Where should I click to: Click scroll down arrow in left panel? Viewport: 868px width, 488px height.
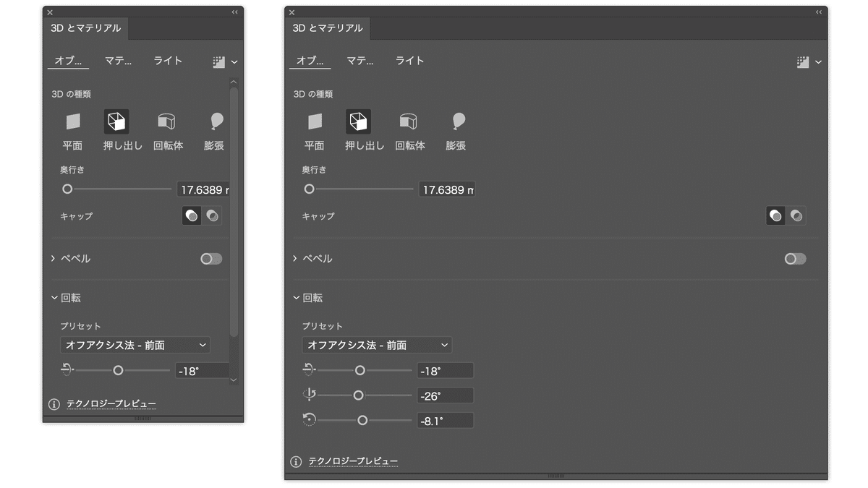tap(234, 379)
